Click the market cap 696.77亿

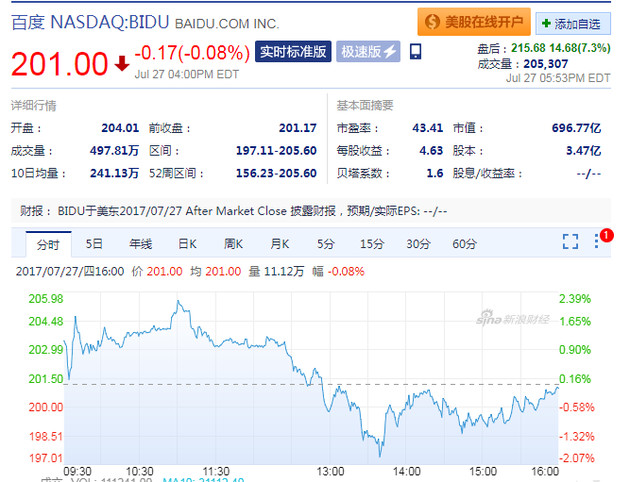[577, 128]
